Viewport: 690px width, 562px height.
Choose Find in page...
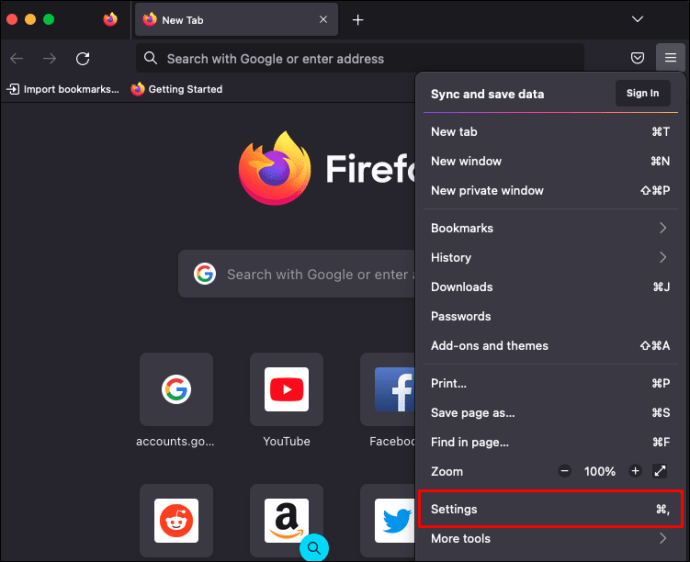[x=550, y=442]
